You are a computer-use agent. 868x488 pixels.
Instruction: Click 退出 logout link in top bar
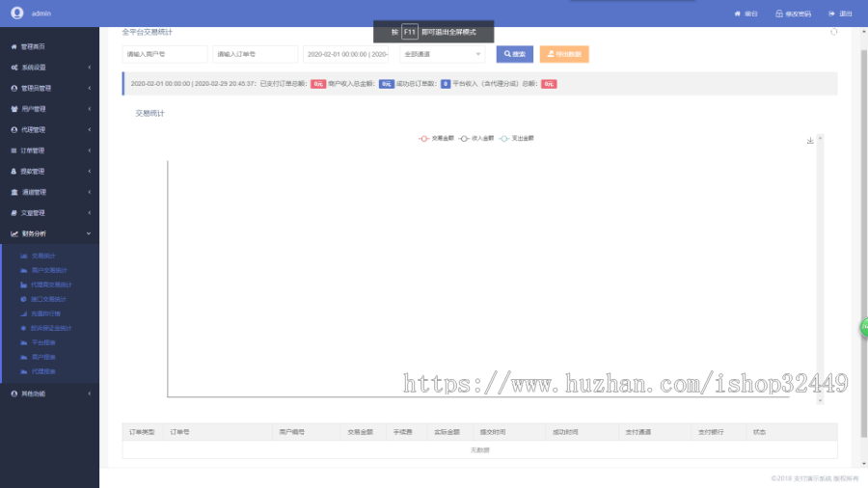(x=840, y=14)
